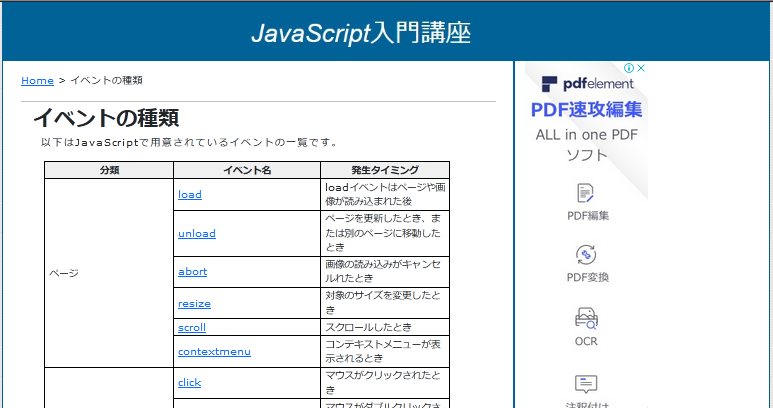Click the PDF編集 edit icon
The height and width of the screenshot is (408, 773).
(x=586, y=193)
